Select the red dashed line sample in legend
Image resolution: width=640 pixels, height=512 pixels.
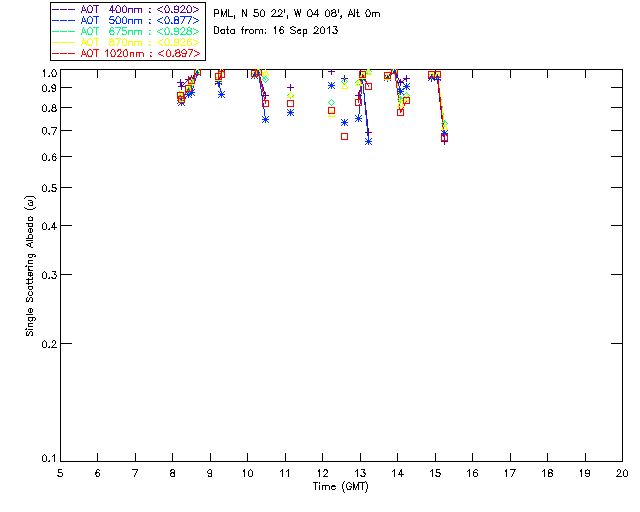click(x=64, y=53)
